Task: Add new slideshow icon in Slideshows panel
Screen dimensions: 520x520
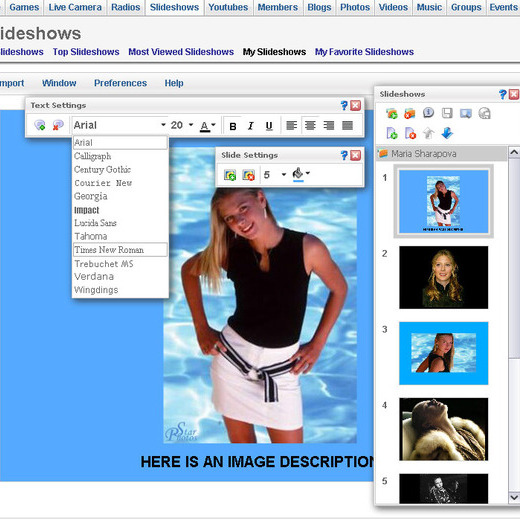Action: point(392,114)
